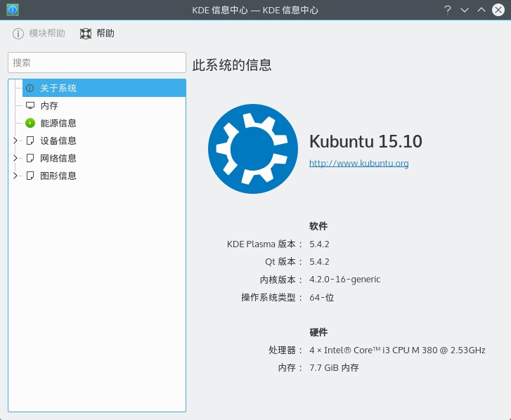Click the 此系统的信息 heading
Viewport: 511px width, 420px height.
tap(232, 65)
